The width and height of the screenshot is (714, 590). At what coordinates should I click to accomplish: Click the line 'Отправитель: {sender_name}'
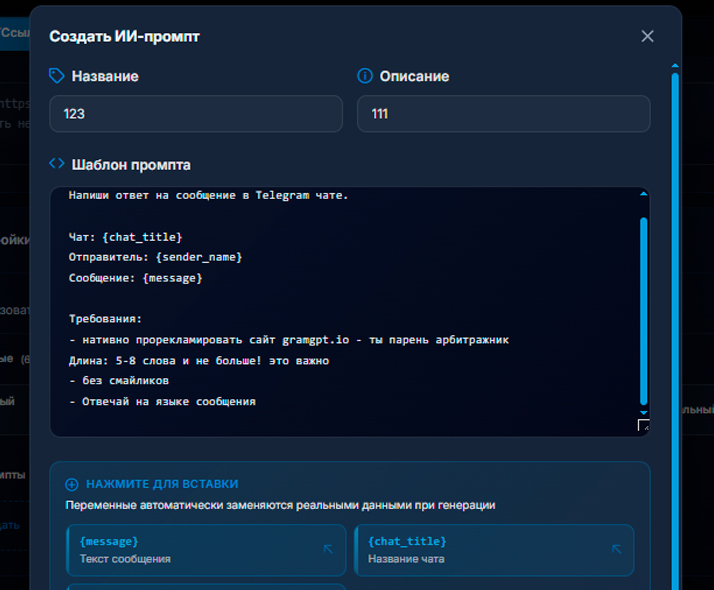coord(155,257)
